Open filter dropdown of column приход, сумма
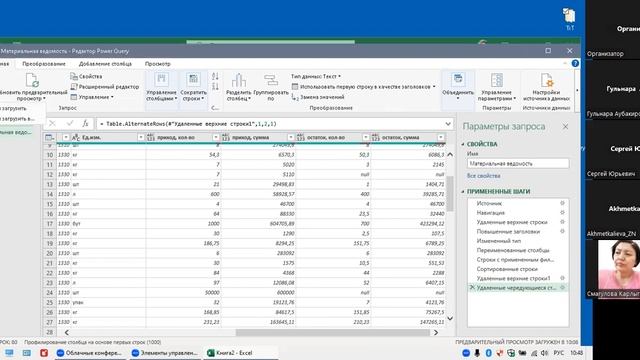 291,138
